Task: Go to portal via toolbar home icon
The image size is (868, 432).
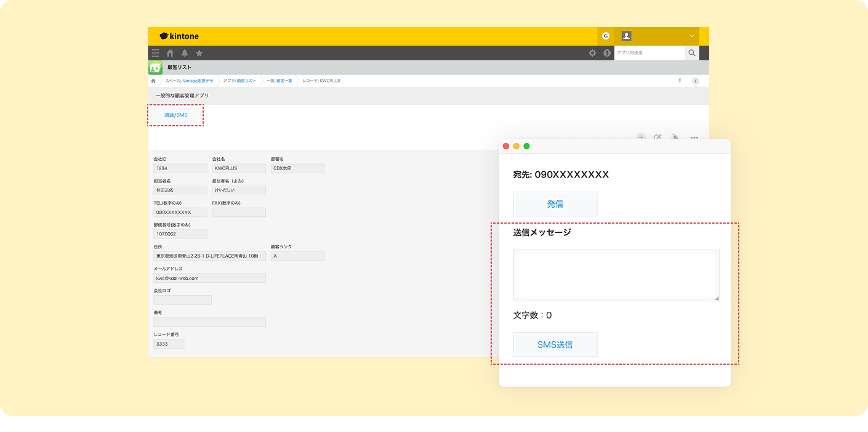Action: pos(171,53)
